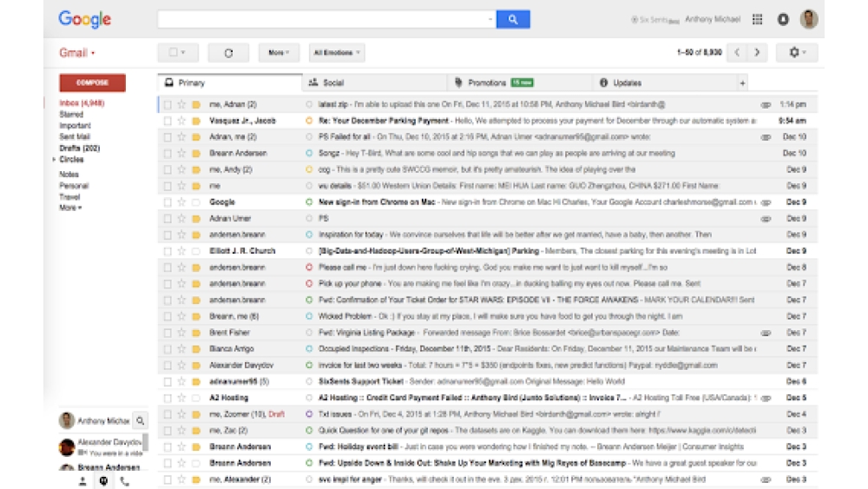Viewport: 868px width, 489px height.
Task: Click the phone icon at bottom of sidebar
Action: point(125,481)
